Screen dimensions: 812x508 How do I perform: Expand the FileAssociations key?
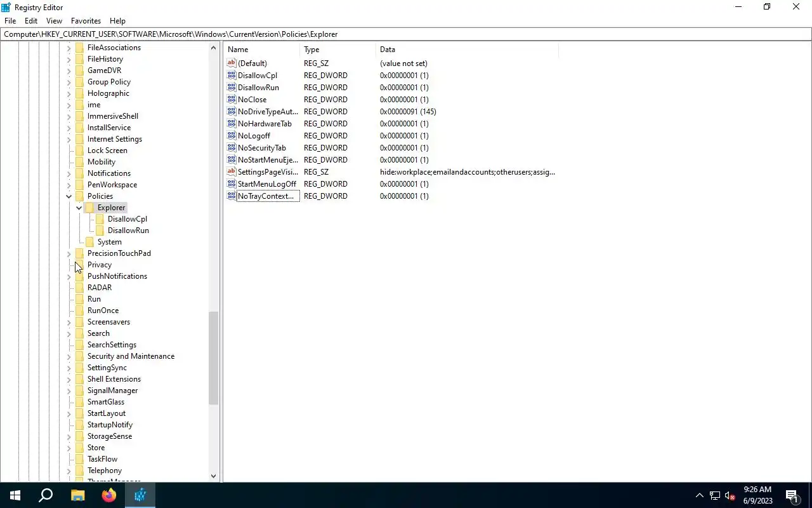69,48
